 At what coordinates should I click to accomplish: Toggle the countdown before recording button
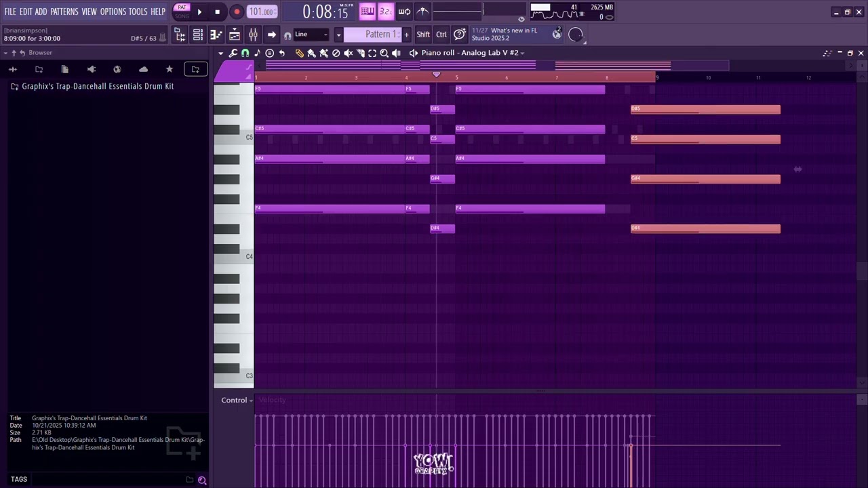(385, 12)
